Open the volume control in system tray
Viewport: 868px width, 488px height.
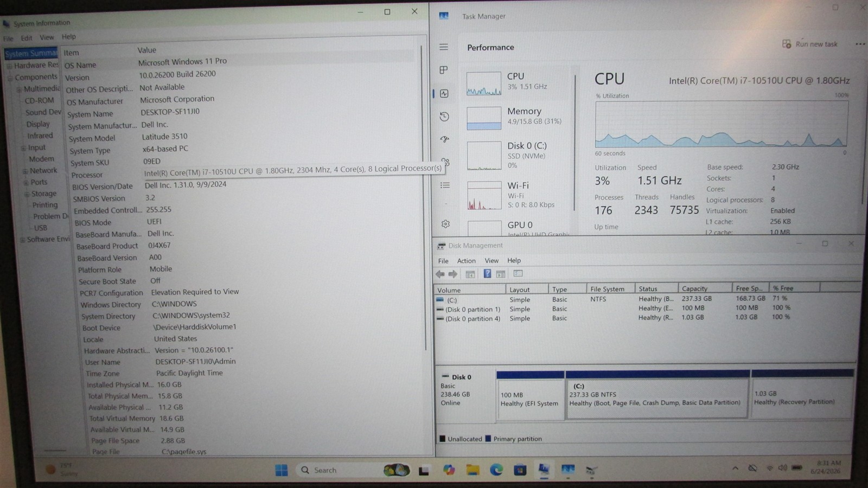coord(782,468)
